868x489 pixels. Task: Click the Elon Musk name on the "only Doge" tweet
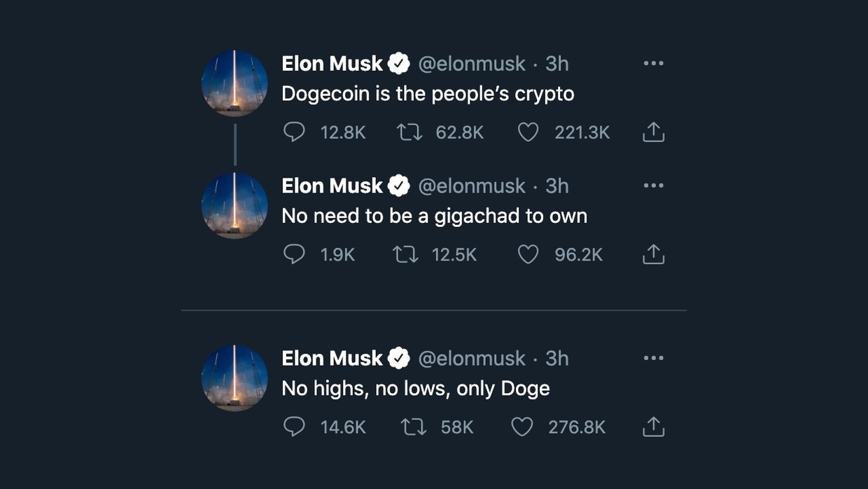332,358
